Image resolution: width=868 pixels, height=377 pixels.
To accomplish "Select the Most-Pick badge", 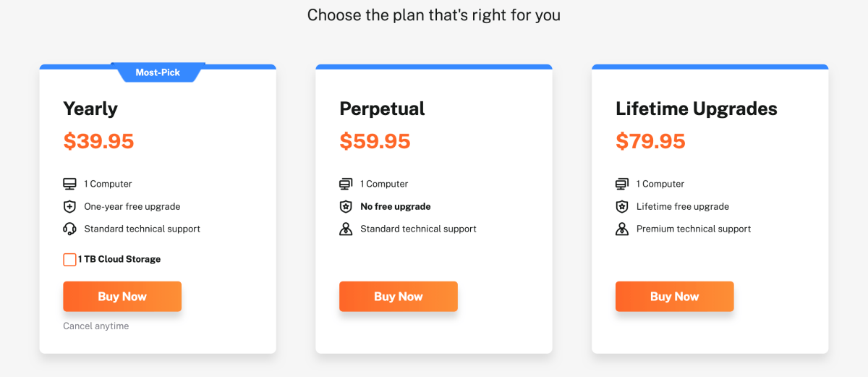I will (158, 72).
